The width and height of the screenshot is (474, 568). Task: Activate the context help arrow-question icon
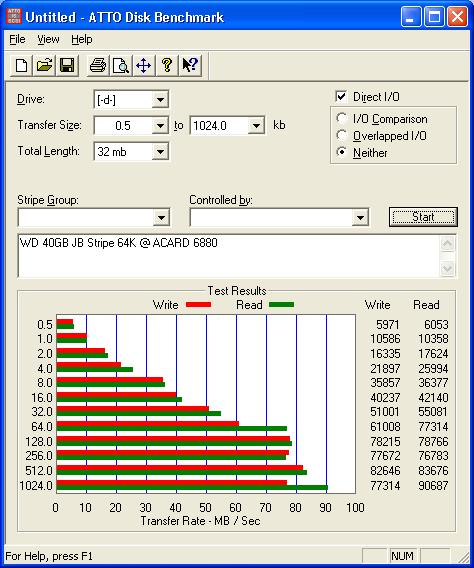190,66
